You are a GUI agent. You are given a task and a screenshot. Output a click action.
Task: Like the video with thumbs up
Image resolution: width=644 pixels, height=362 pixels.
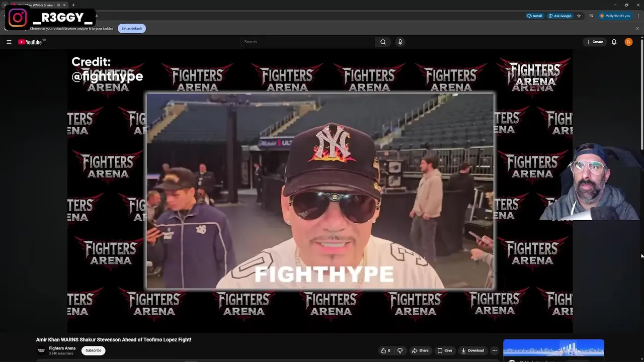(x=385, y=350)
